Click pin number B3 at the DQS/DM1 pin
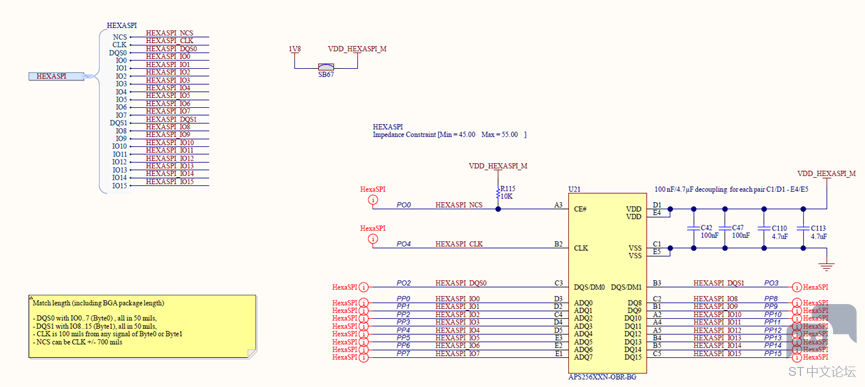 [657, 283]
